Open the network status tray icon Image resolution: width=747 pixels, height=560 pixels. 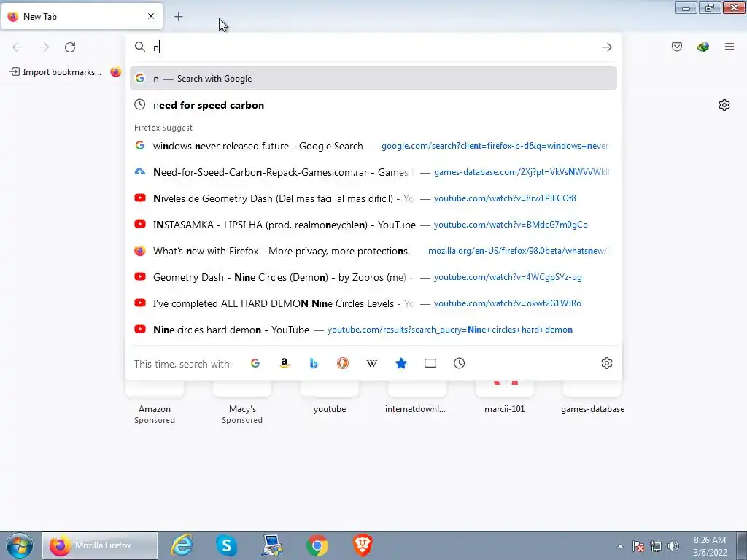(656, 546)
